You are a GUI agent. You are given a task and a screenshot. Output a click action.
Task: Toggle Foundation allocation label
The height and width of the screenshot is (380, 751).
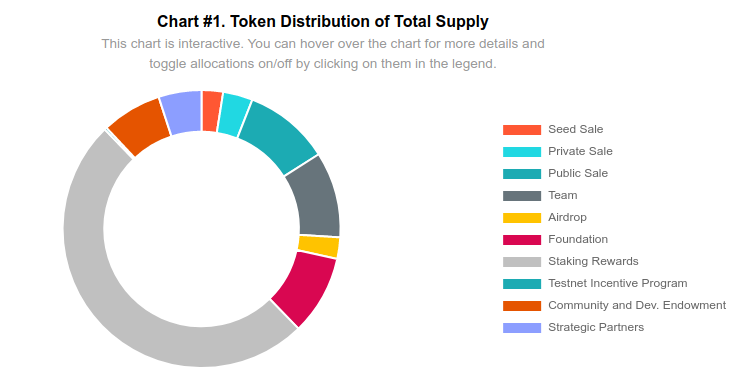point(578,239)
